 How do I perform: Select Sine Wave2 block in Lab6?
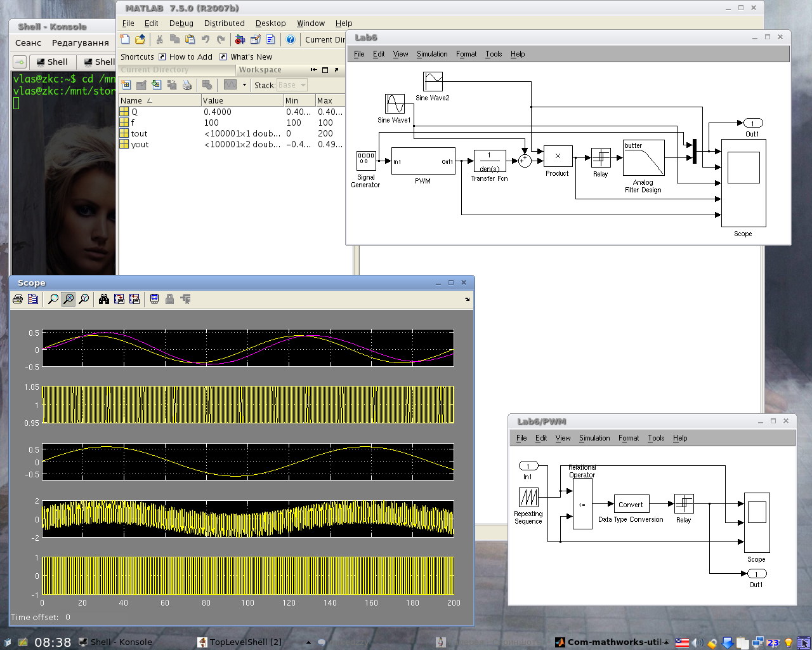click(433, 81)
